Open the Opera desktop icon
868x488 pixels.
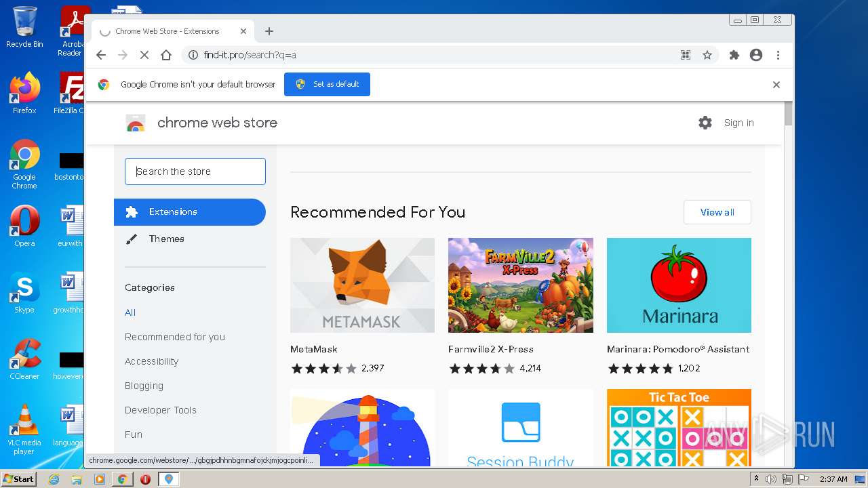pos(24,226)
